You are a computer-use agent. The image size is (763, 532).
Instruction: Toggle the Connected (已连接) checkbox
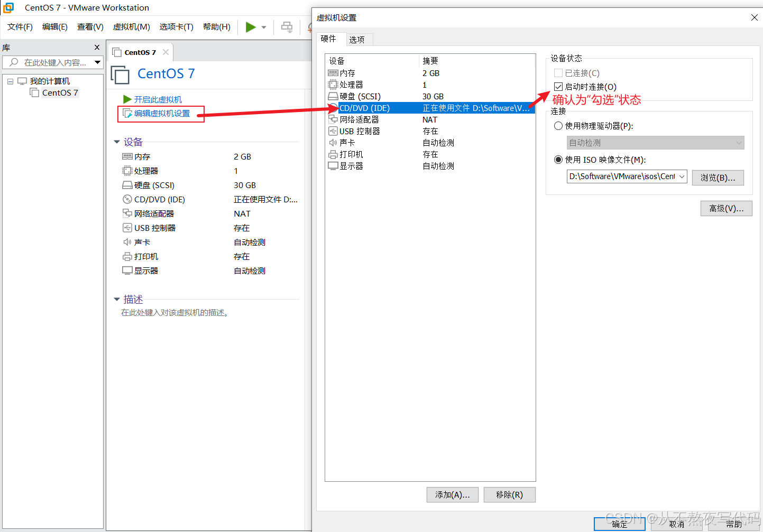(558, 73)
